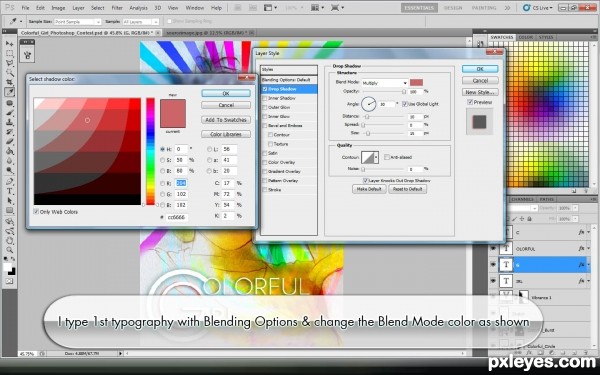Expand effects on the COLORFUL layer
This screenshot has height=375, width=600.
[x=589, y=248]
